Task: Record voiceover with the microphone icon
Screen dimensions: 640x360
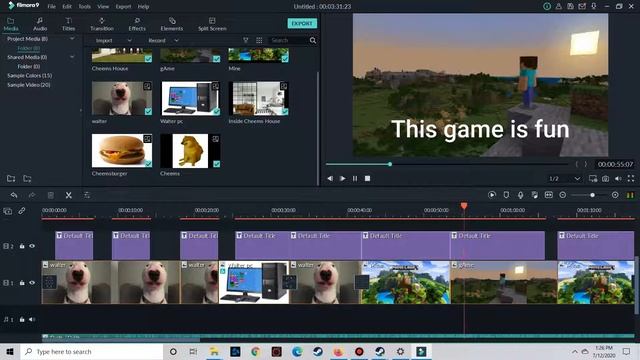Action: pos(520,195)
